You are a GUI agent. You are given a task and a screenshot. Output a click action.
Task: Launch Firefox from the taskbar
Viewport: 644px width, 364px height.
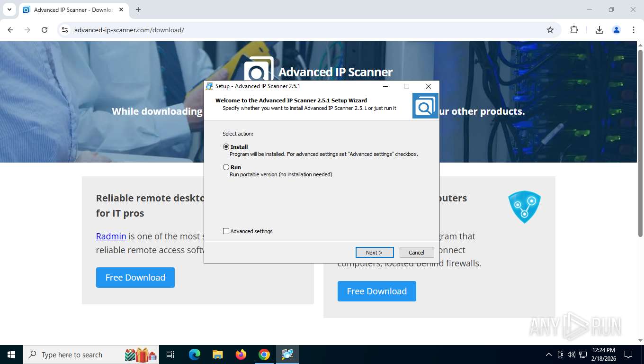241,355
